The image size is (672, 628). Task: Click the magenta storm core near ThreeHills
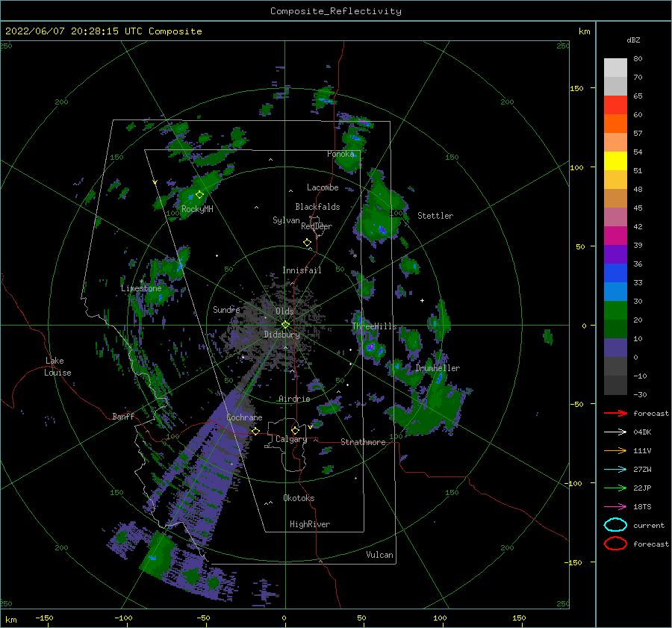[370, 346]
